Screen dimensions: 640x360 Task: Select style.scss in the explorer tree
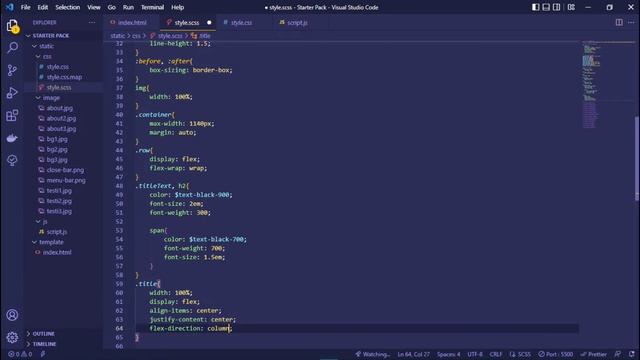59,87
